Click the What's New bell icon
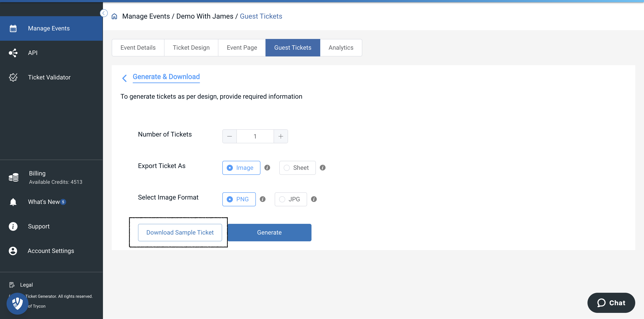The width and height of the screenshot is (644, 319). (13, 202)
